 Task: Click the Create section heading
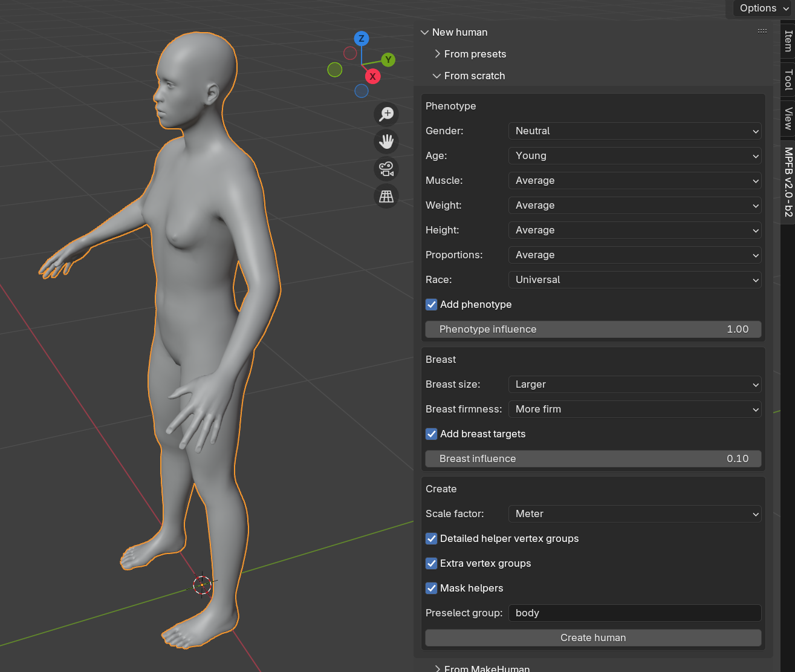(441, 489)
